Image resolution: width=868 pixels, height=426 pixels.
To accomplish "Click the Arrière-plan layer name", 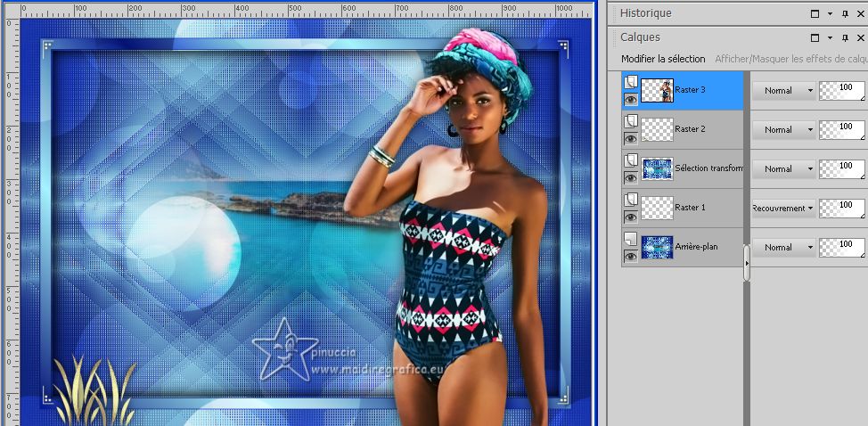I will pos(696,247).
